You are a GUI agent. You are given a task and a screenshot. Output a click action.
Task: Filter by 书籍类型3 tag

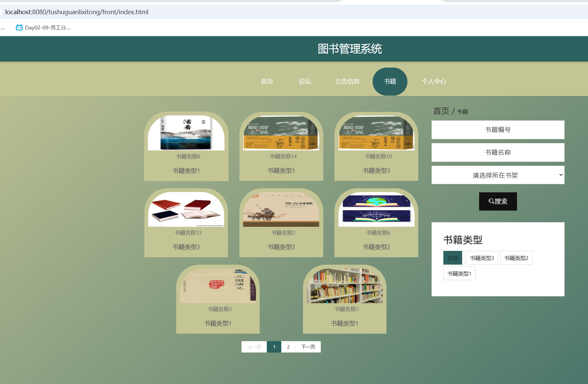[x=482, y=258]
